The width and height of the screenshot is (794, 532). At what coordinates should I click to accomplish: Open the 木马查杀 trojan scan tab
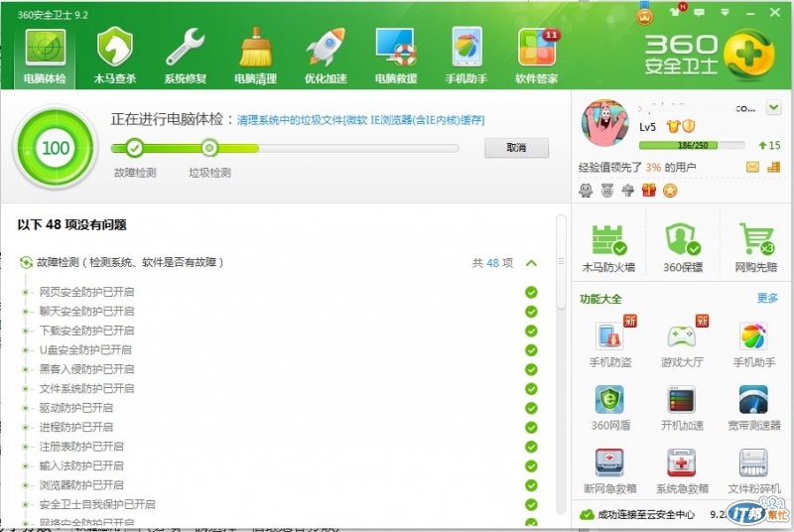pos(115,56)
